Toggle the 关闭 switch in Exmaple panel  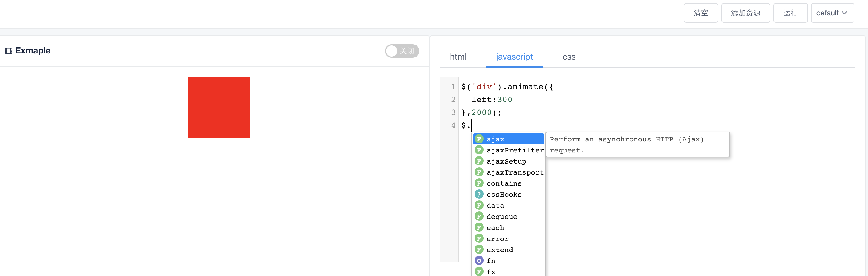(x=402, y=51)
